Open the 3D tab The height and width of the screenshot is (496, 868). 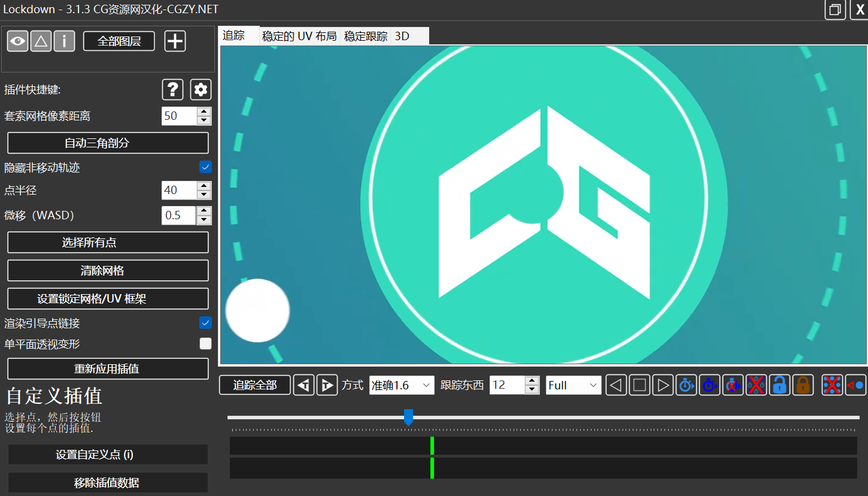[x=410, y=36]
